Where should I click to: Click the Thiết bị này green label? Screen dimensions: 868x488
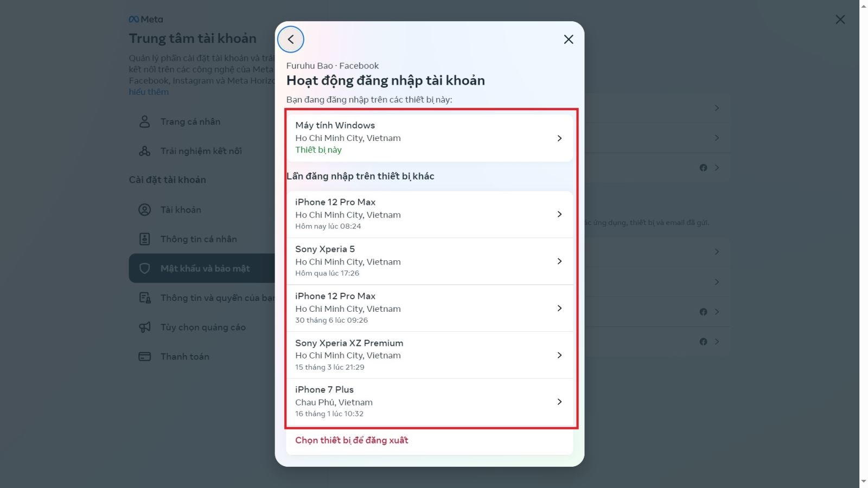coord(318,150)
